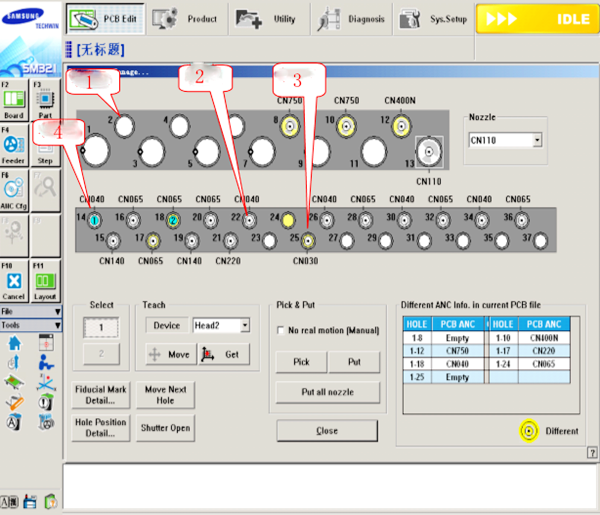The width and height of the screenshot is (600, 515).
Task: Enable No real motion (Manual) checkbox
Action: tap(281, 330)
